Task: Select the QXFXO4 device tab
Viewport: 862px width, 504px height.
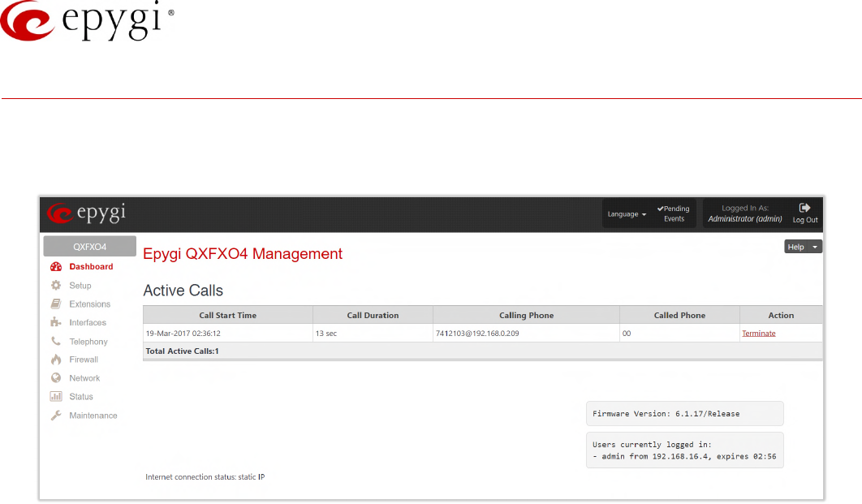Action: pos(89,247)
